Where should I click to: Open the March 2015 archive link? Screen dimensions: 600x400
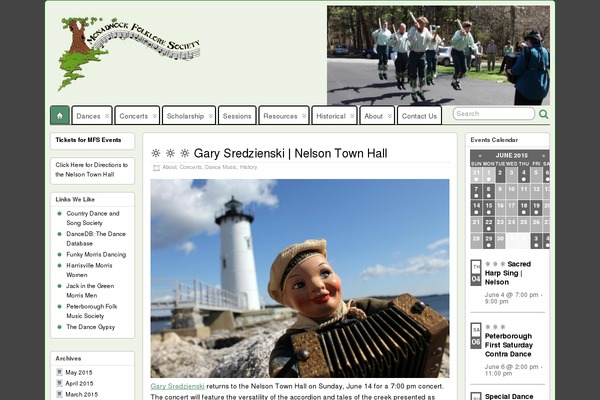[x=82, y=395]
